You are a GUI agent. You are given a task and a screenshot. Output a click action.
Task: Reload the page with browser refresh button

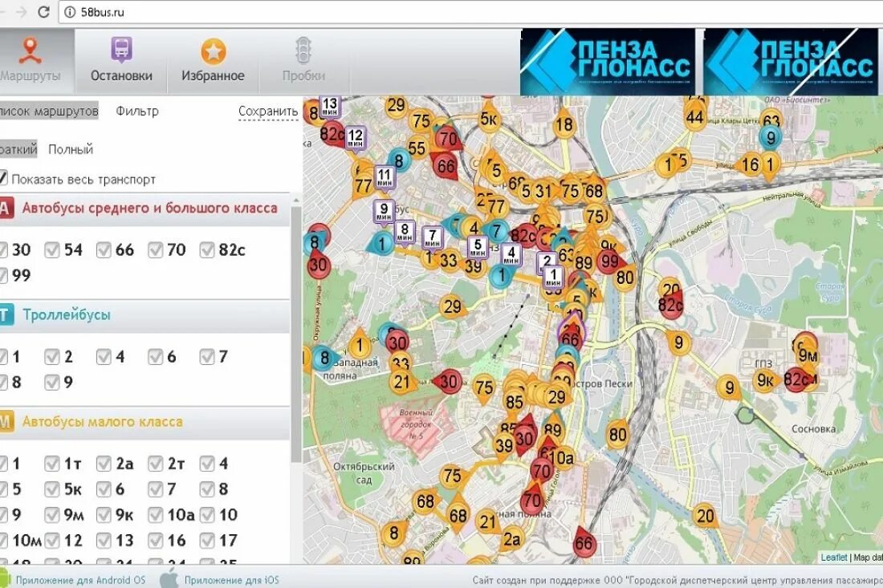(43, 12)
